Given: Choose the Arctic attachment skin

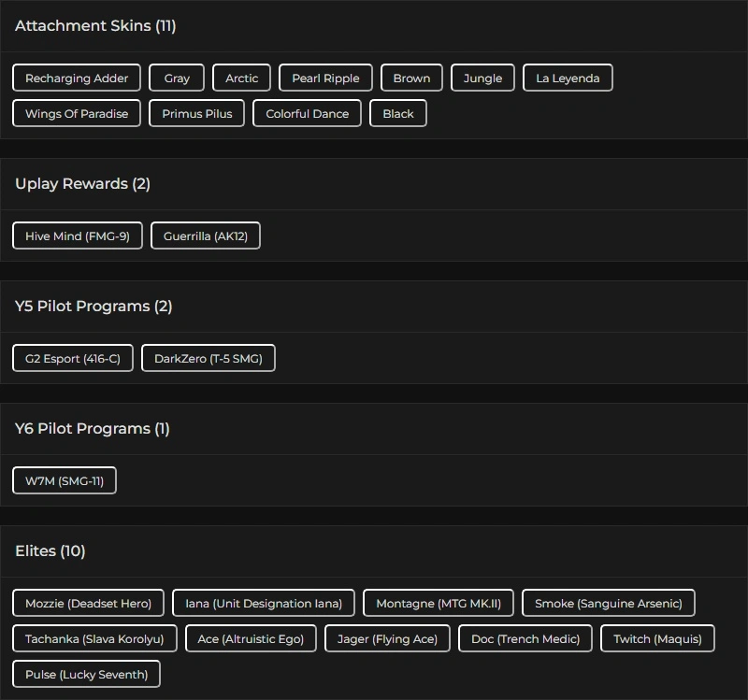Looking at the screenshot, I should (241, 78).
